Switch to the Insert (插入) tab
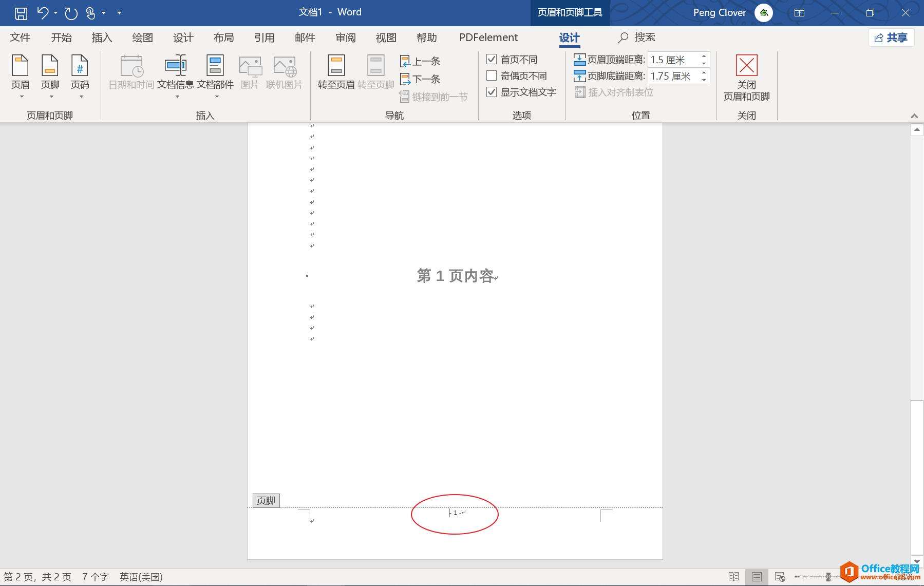Viewport: 924px width, 586px height. pyautogui.click(x=102, y=37)
